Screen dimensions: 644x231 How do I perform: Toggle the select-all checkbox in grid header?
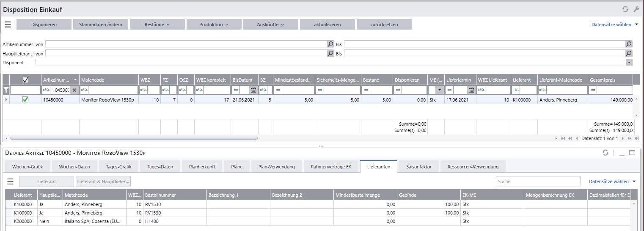point(25,80)
